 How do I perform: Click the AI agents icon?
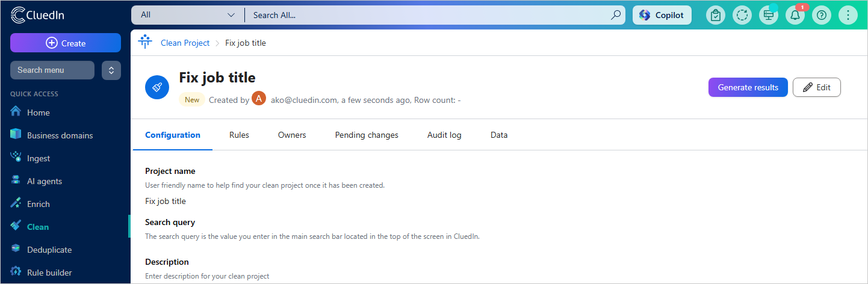coord(16,181)
